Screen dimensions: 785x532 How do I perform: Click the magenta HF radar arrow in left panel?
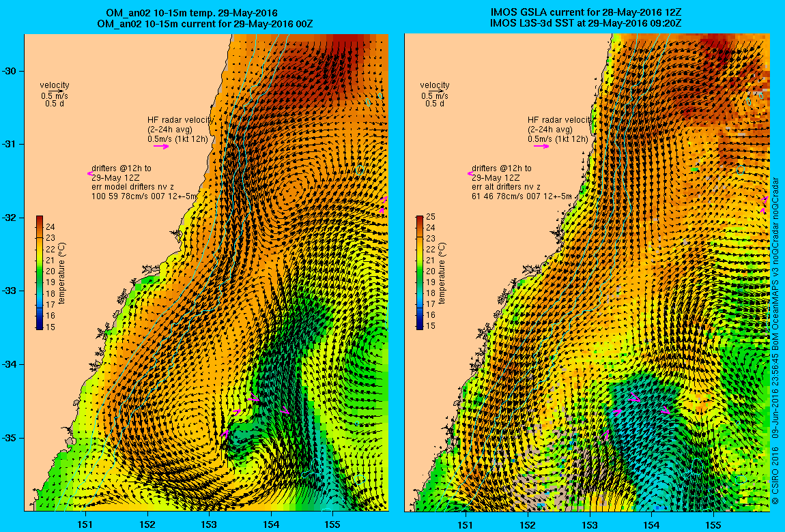(161, 146)
